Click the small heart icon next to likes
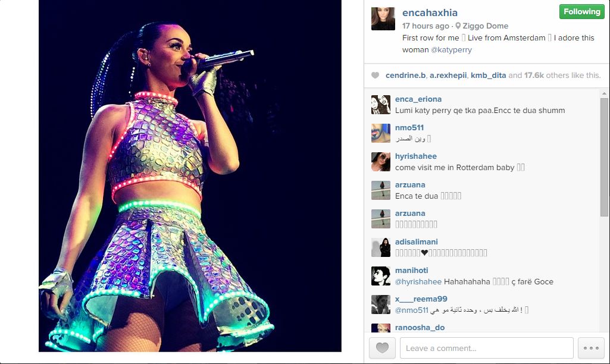Viewport: 610px width, 364px height. tap(375, 75)
